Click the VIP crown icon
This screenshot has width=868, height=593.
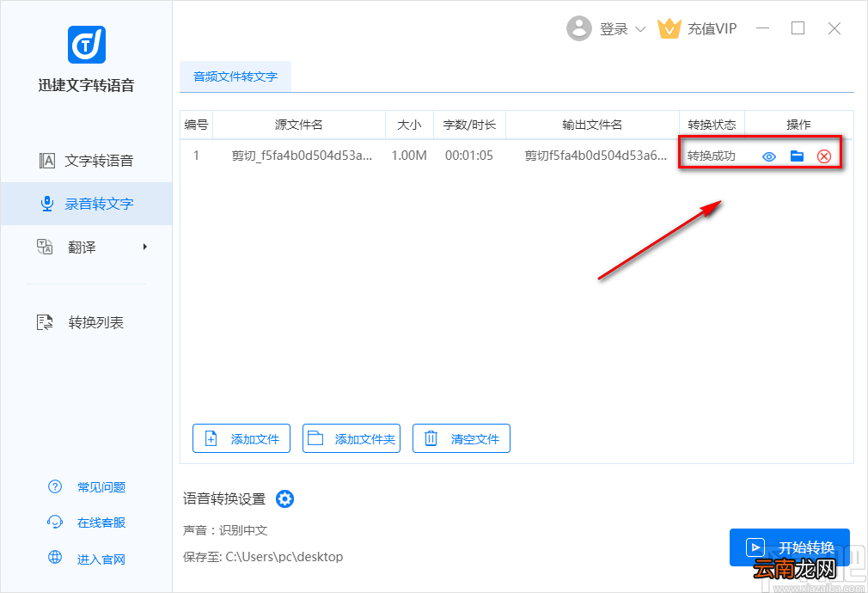coord(669,28)
